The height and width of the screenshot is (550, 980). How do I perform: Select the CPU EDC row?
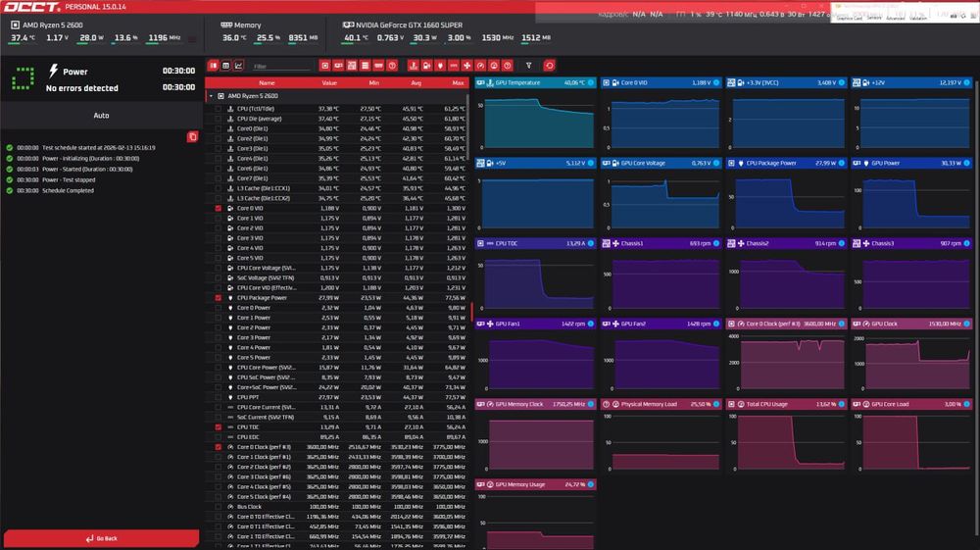337,437
